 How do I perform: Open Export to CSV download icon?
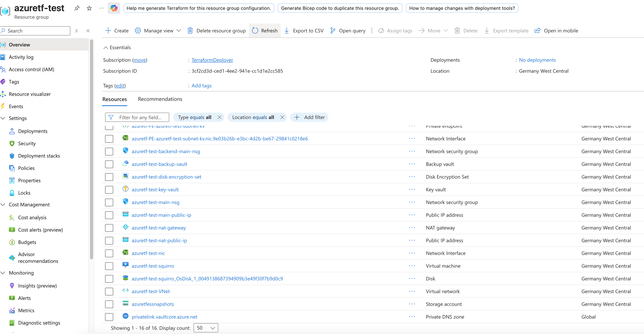click(x=287, y=31)
